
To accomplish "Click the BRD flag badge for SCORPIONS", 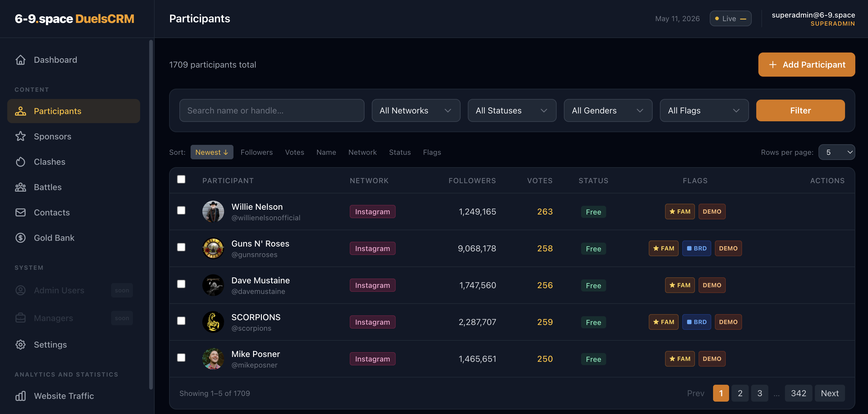I will pyautogui.click(x=696, y=322).
